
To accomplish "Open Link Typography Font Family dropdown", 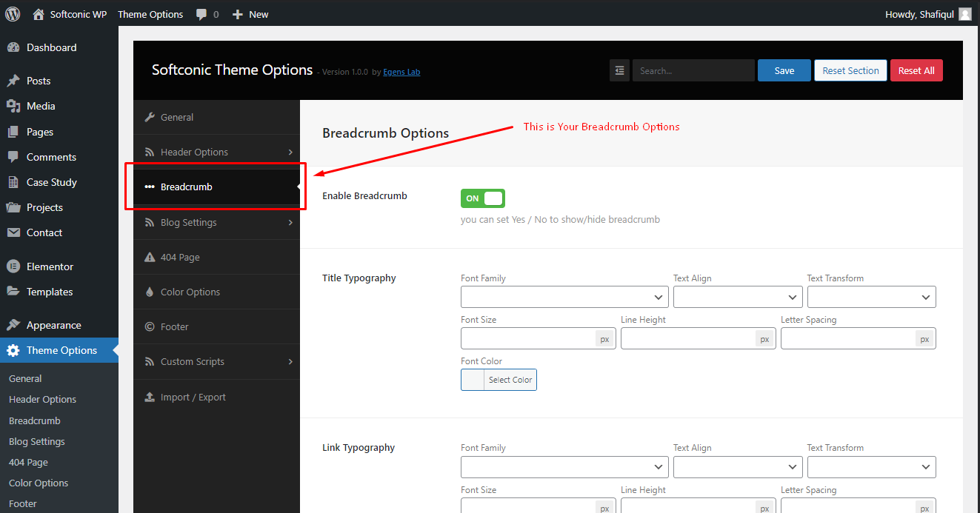I will coord(564,467).
